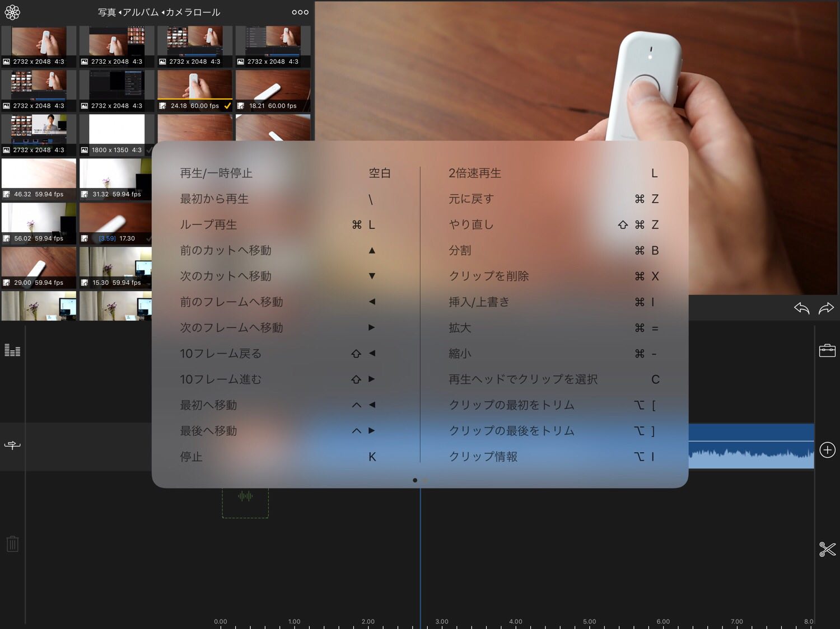Tap the circled plus add button
840x629 pixels.
827,450
